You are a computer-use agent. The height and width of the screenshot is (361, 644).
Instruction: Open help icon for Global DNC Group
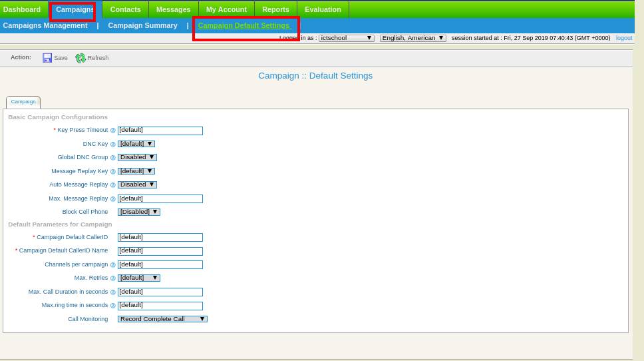(x=113, y=157)
